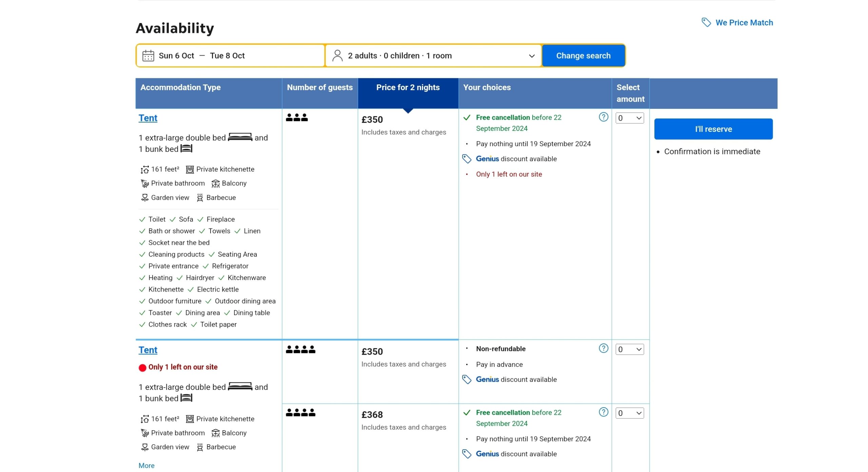Open help icon for Non-refundable option
The image size is (868, 472).
[604, 348]
